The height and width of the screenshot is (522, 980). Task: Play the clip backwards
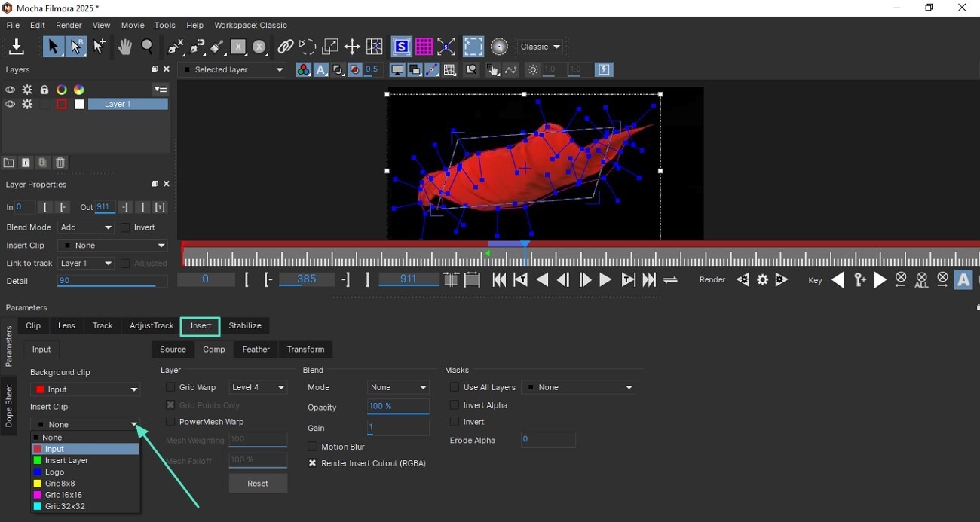click(x=542, y=280)
